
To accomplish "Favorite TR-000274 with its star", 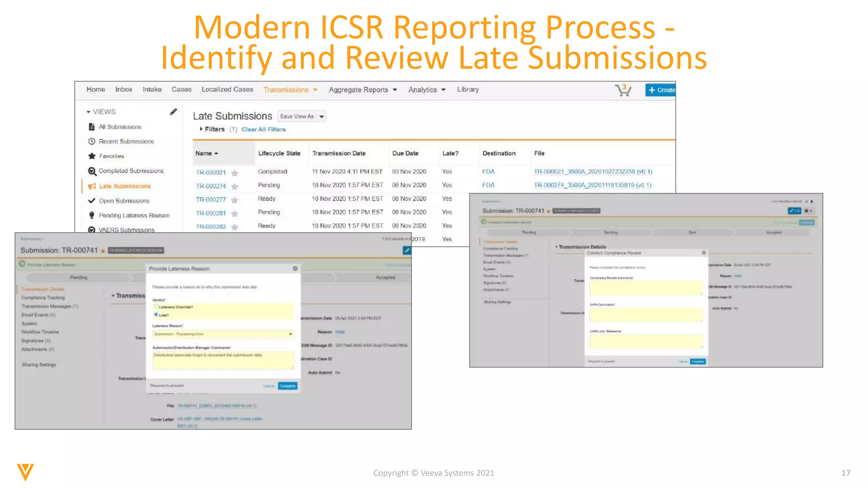I will point(235,186).
